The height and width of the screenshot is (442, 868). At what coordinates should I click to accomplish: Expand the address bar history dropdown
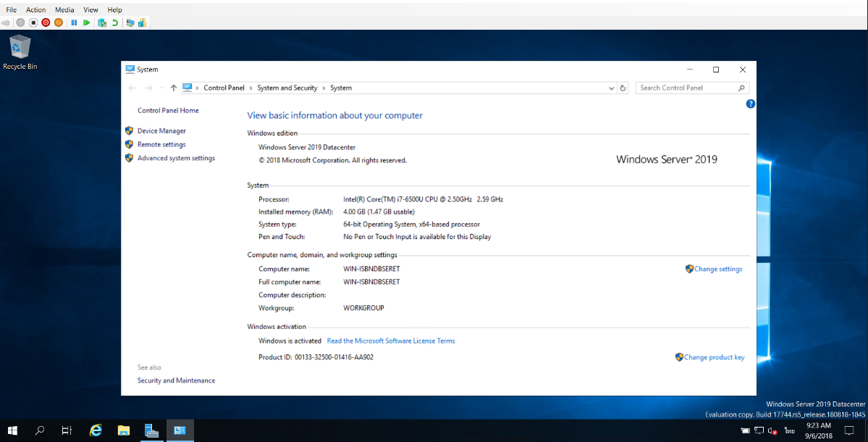[x=611, y=88]
